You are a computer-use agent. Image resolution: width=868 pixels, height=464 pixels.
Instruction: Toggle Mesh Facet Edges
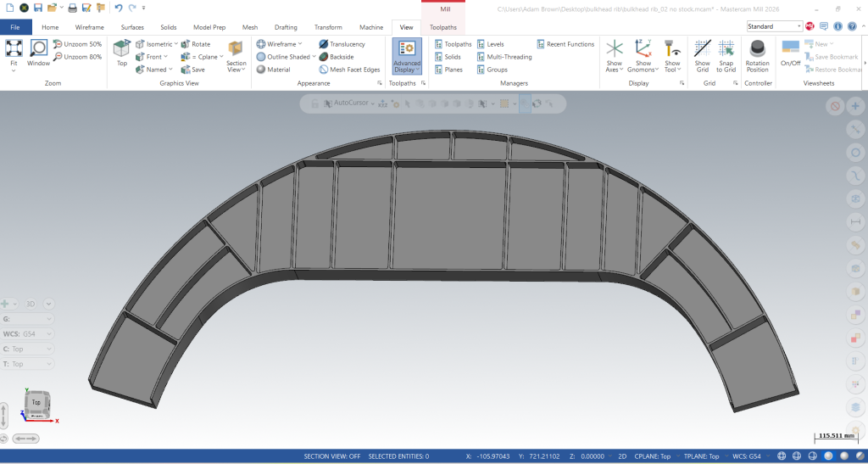coord(350,70)
